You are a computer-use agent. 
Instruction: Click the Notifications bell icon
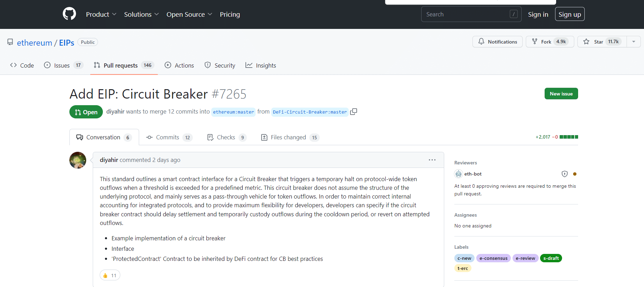click(x=481, y=41)
